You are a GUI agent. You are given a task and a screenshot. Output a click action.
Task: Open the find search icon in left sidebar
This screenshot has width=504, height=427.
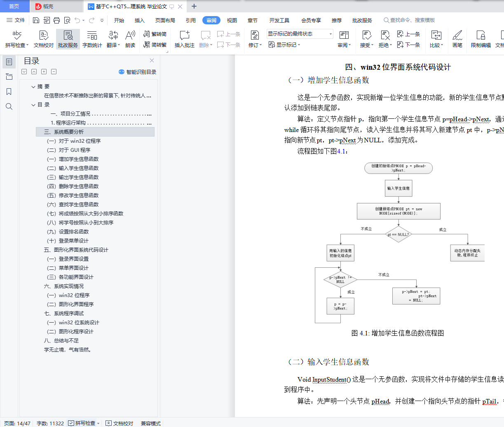coord(9,106)
